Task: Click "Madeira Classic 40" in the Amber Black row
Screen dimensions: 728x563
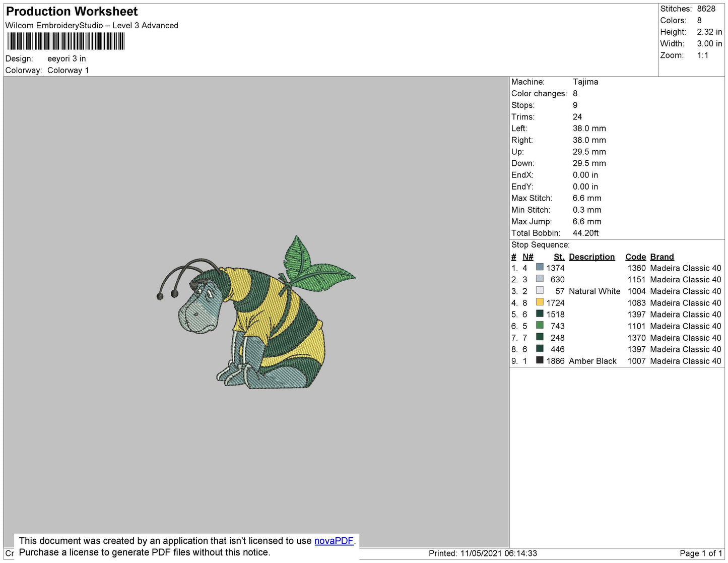Action: (x=686, y=361)
